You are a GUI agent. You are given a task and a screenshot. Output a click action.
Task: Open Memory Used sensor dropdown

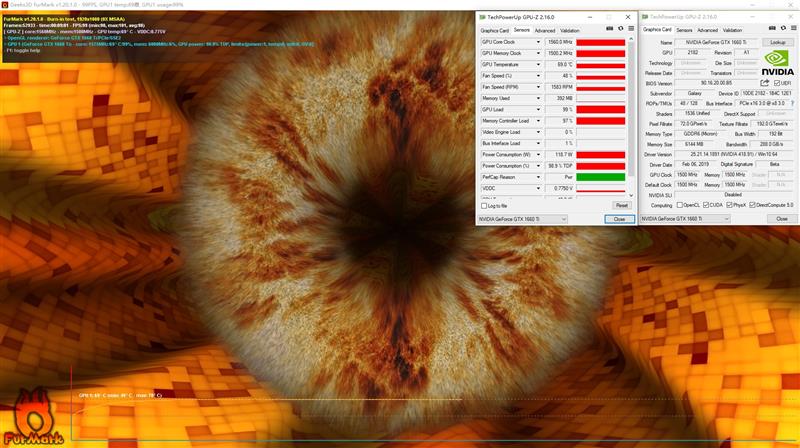pyautogui.click(x=538, y=98)
